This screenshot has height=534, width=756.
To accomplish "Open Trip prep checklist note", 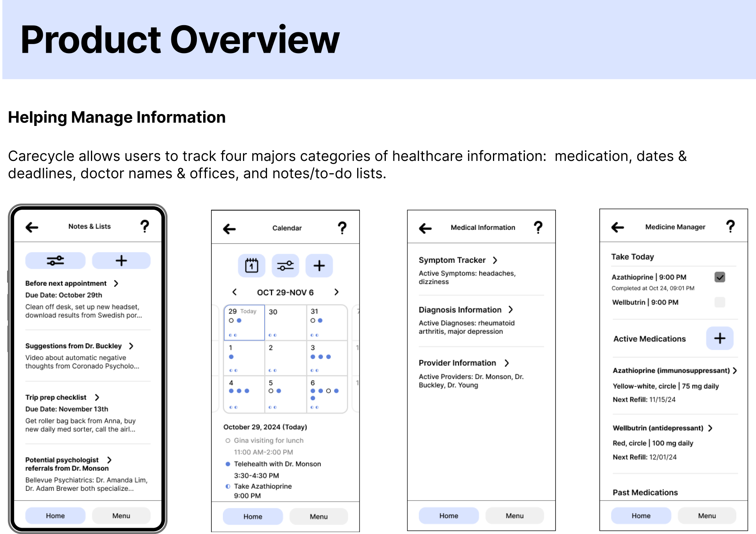I will pos(56,397).
